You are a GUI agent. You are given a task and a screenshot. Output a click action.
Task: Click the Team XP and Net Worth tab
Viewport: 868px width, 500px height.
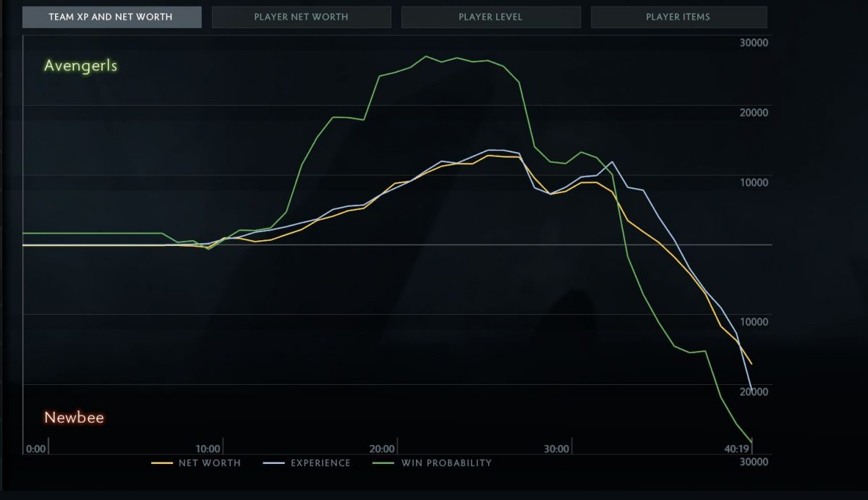coord(111,17)
